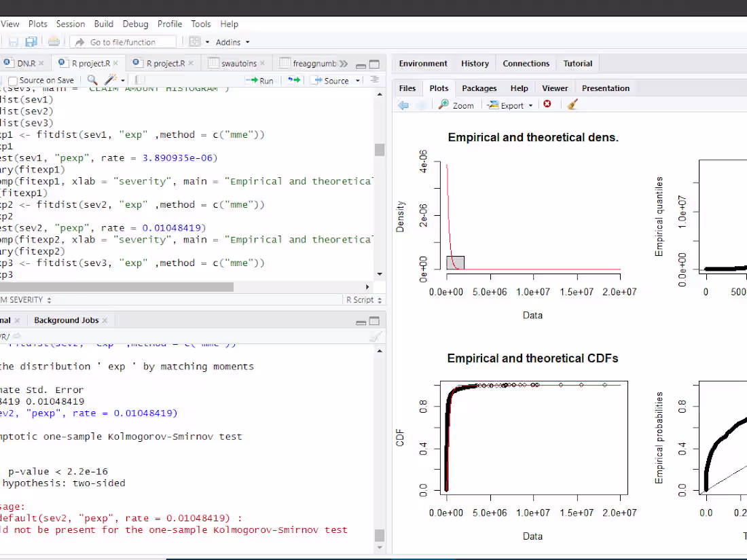The height and width of the screenshot is (560, 747).
Task: Click the Find/Replace magnifier icon in editor
Action: tap(92, 80)
